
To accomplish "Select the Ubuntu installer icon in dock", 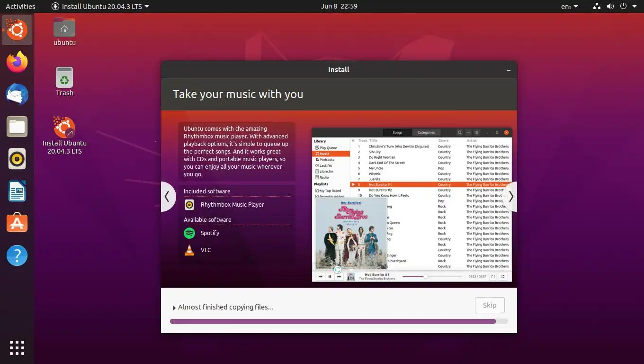I will point(17,30).
